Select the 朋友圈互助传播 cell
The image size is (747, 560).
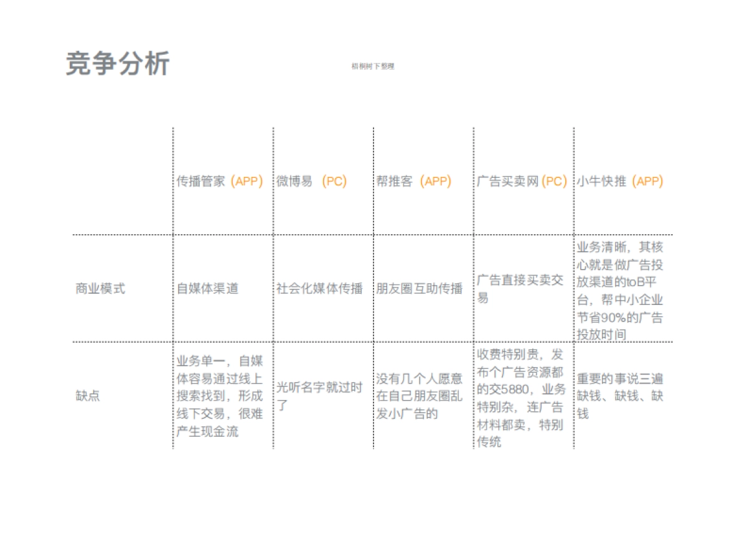click(x=420, y=288)
